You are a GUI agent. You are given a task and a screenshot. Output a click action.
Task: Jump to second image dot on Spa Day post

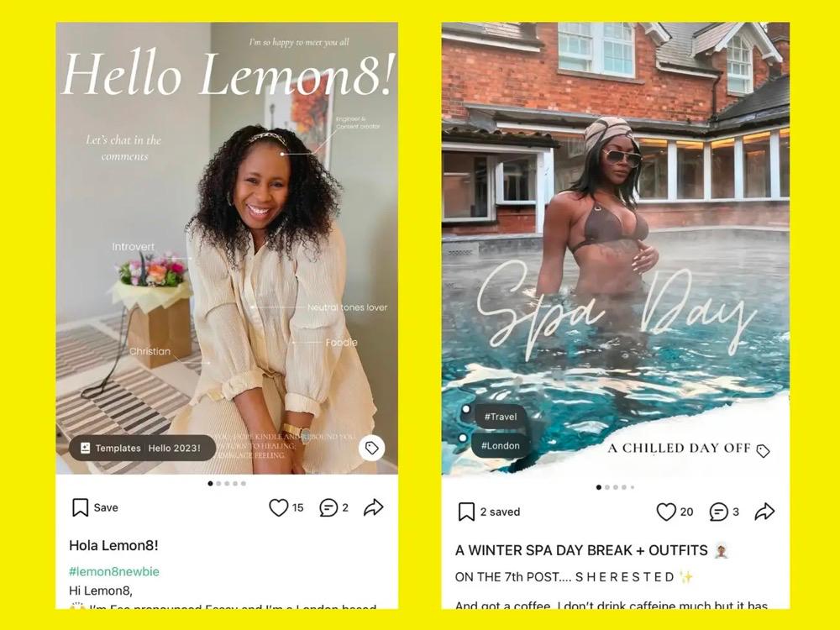tap(607, 487)
